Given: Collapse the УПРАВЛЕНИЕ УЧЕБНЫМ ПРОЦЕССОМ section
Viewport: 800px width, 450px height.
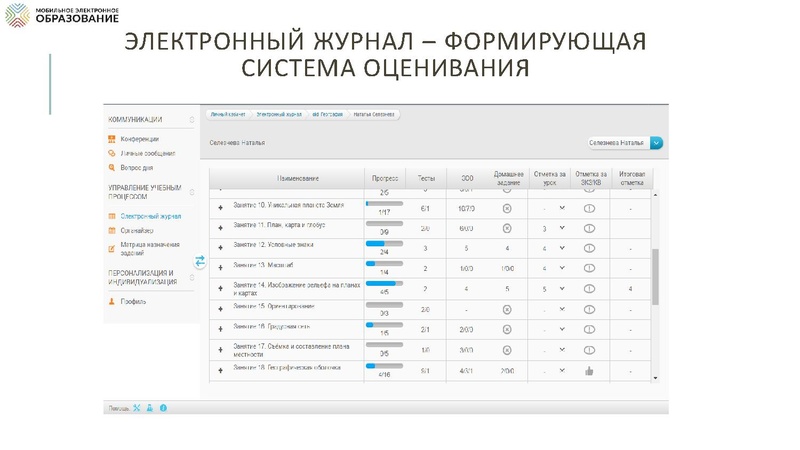Looking at the screenshot, I should pos(192,192).
